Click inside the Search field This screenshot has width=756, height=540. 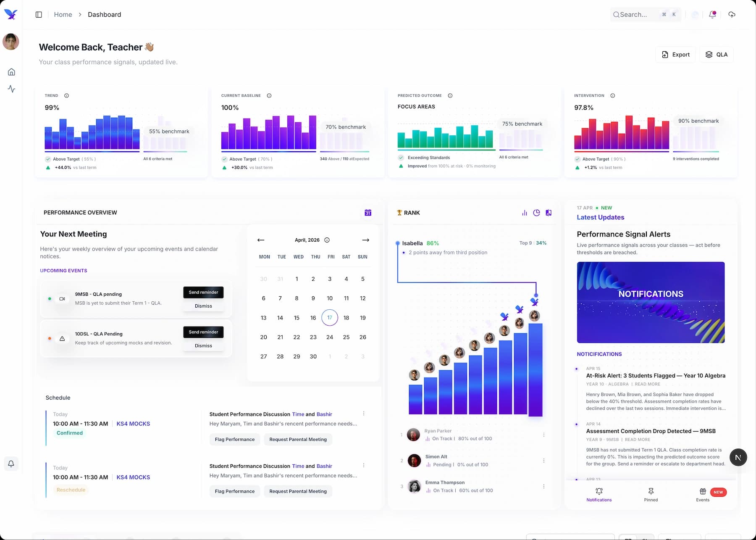point(638,14)
